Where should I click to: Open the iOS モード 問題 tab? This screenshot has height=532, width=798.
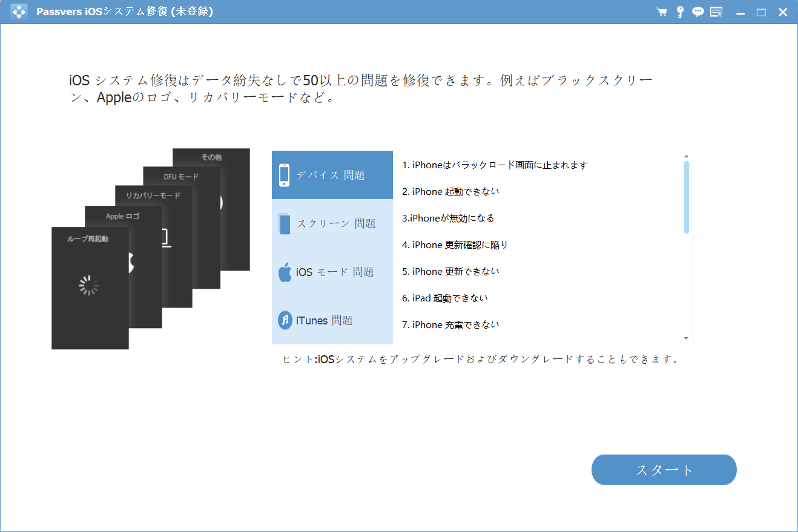tap(332, 272)
